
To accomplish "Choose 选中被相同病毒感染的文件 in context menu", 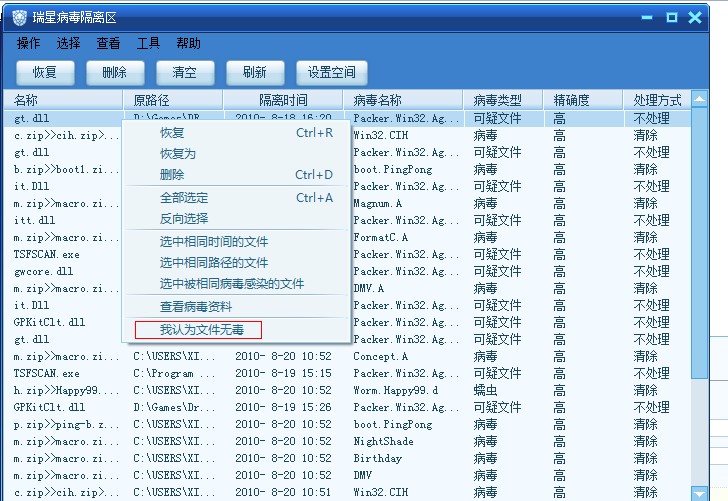I will pyautogui.click(x=236, y=284).
